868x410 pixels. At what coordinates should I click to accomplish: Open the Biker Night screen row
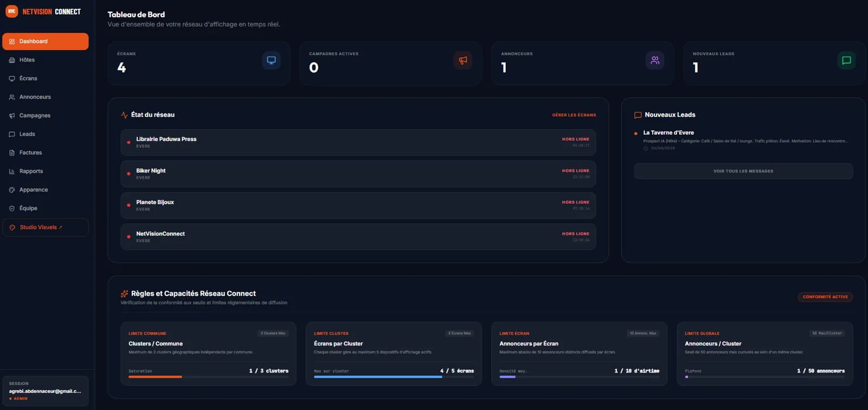358,174
